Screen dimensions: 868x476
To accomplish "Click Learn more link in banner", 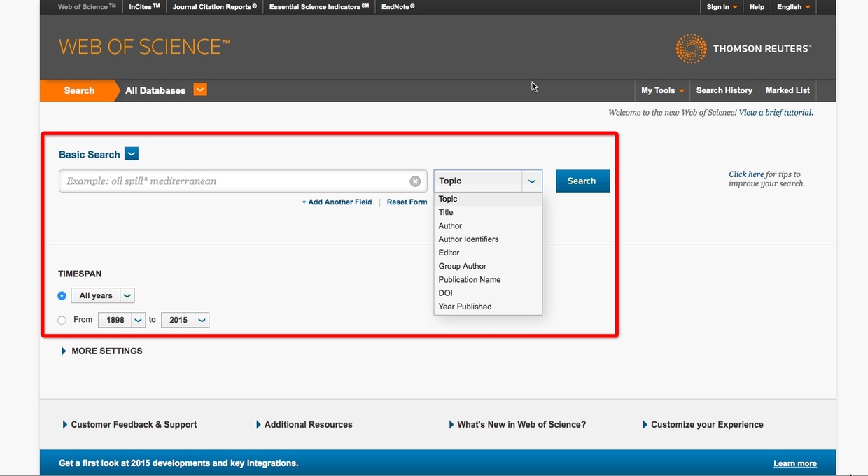I will (795, 463).
